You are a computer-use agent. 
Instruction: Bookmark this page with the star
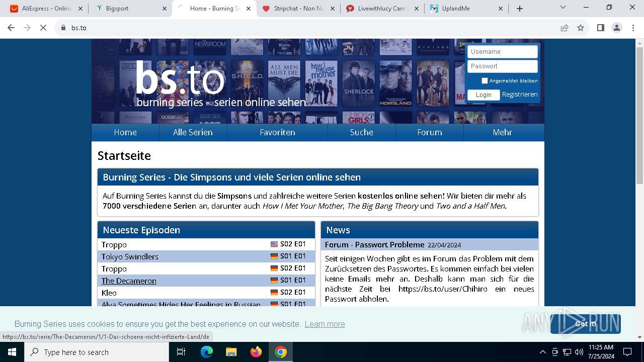[x=581, y=28]
